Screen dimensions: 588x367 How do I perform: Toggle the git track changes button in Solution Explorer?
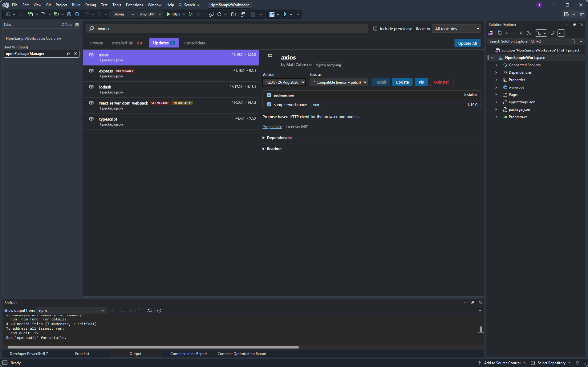[541, 33]
